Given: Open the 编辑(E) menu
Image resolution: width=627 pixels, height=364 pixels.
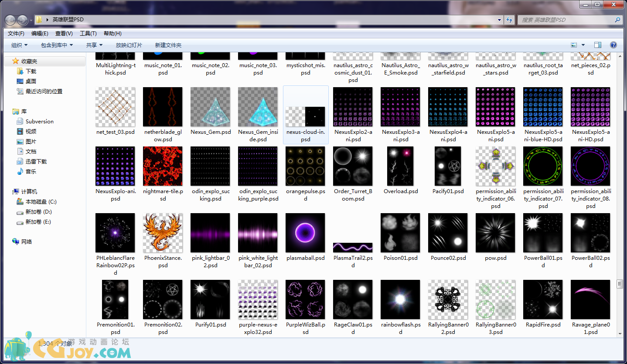Looking at the screenshot, I should [40, 33].
